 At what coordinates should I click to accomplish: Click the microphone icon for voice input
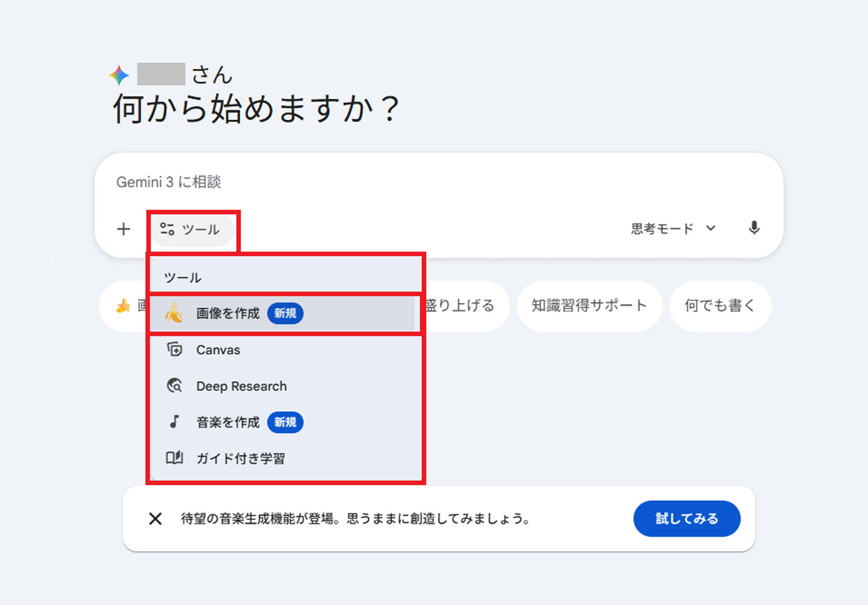[754, 228]
